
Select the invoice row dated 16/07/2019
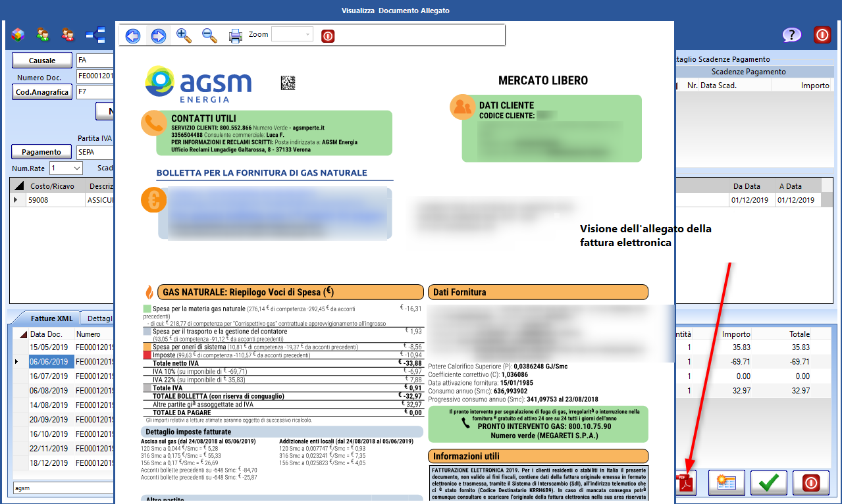tap(49, 376)
